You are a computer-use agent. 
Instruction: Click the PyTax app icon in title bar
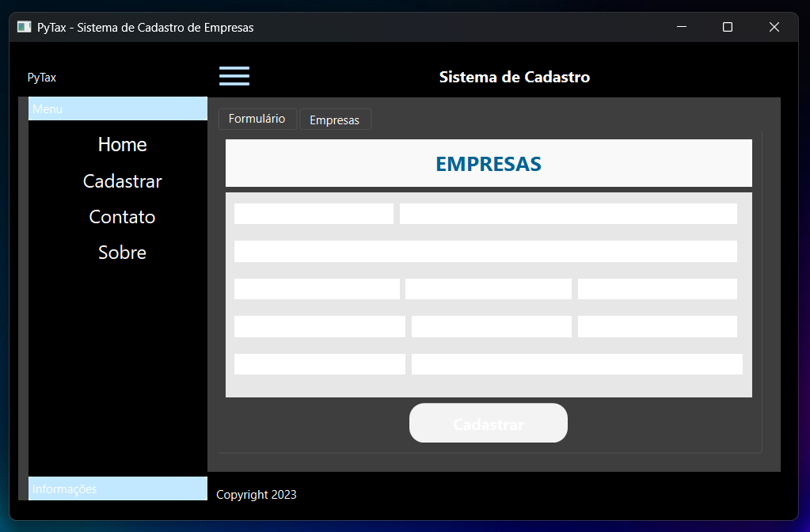click(24, 27)
